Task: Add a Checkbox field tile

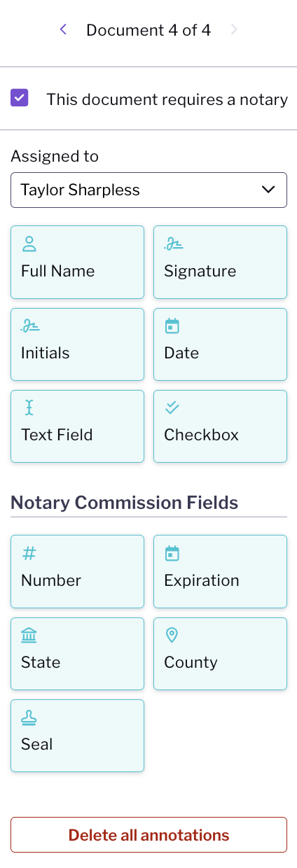Action: pos(220,426)
